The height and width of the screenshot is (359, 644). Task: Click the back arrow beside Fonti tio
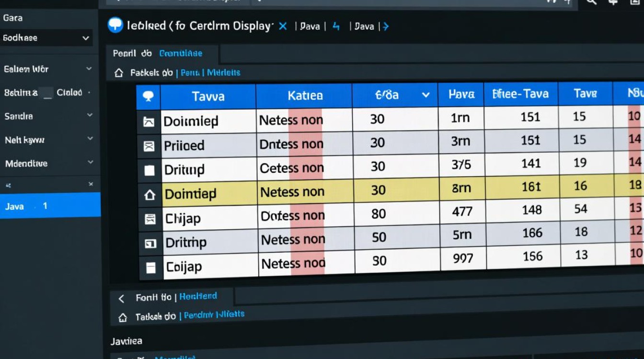(122, 299)
